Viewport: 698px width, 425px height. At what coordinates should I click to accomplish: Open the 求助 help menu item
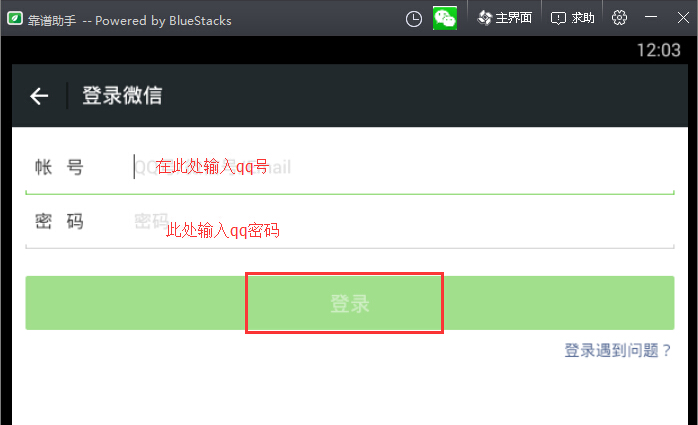572,18
